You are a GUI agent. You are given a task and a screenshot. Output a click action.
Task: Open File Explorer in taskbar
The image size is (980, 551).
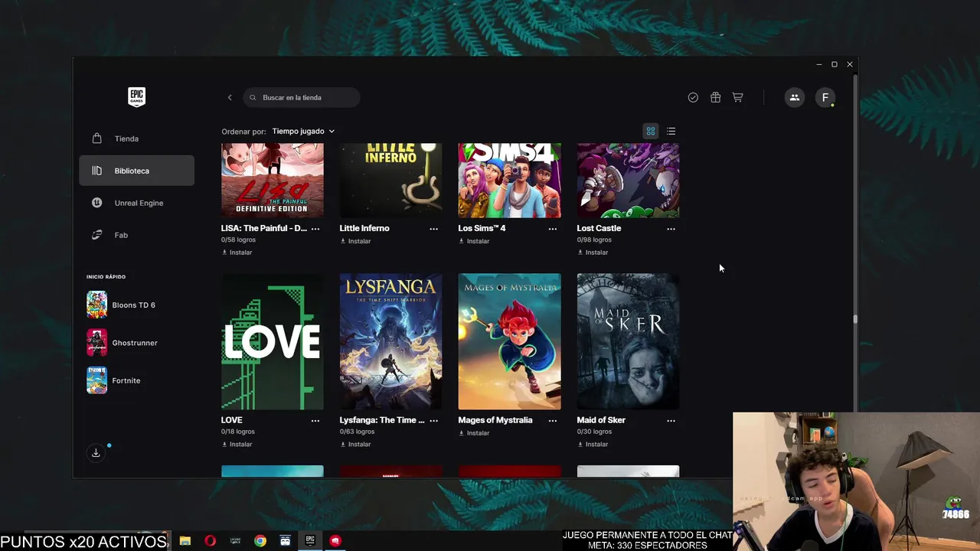[185, 540]
